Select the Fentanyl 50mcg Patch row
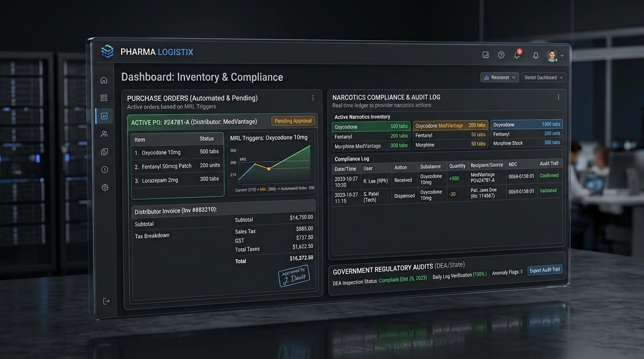Viewport: 644px width, 359px height. click(177, 165)
